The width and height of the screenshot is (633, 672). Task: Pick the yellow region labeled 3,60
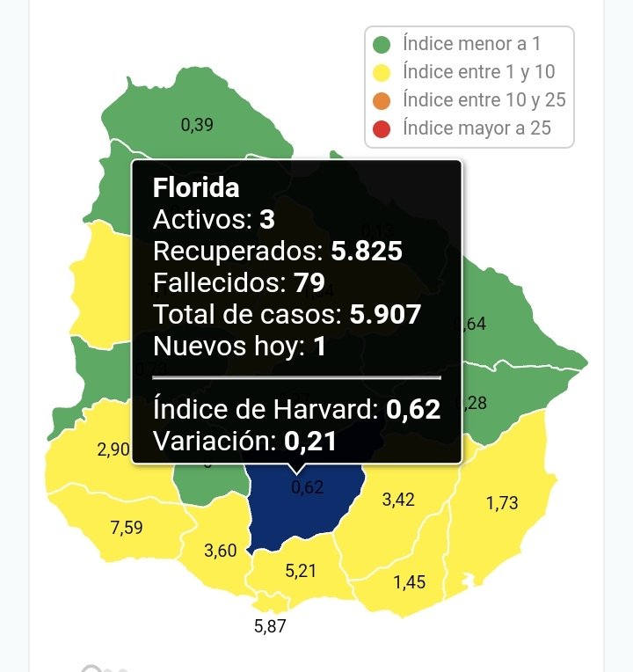click(x=220, y=551)
